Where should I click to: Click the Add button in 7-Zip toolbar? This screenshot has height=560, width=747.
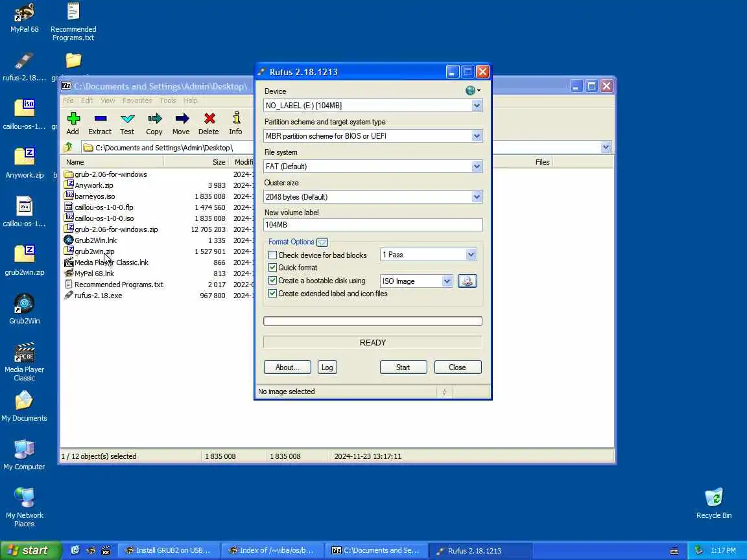73,124
